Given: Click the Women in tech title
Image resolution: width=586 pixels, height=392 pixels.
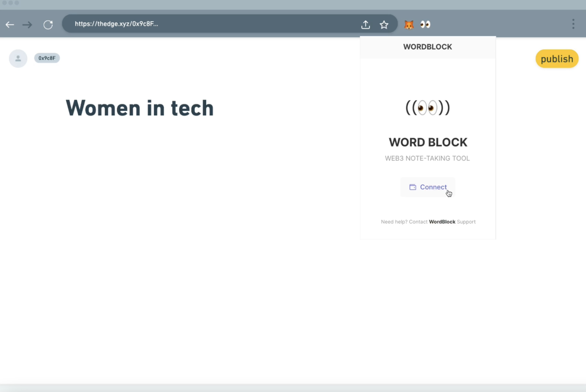Looking at the screenshot, I should click(x=140, y=108).
